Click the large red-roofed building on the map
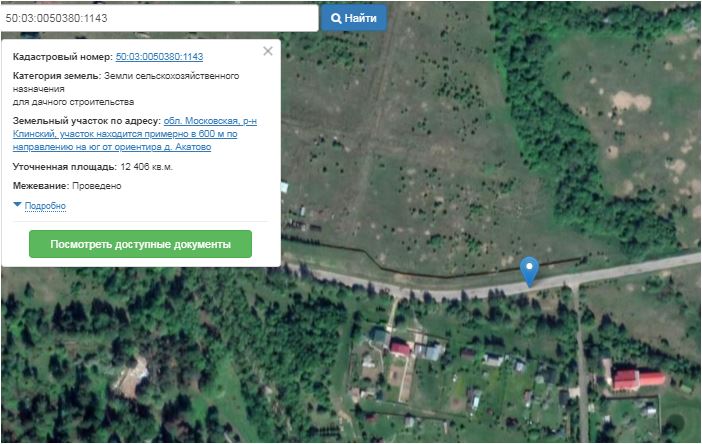702x444 pixels. (637, 378)
